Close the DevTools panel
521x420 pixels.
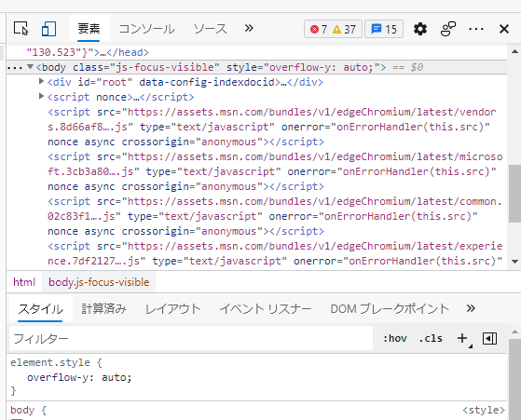coord(504,29)
